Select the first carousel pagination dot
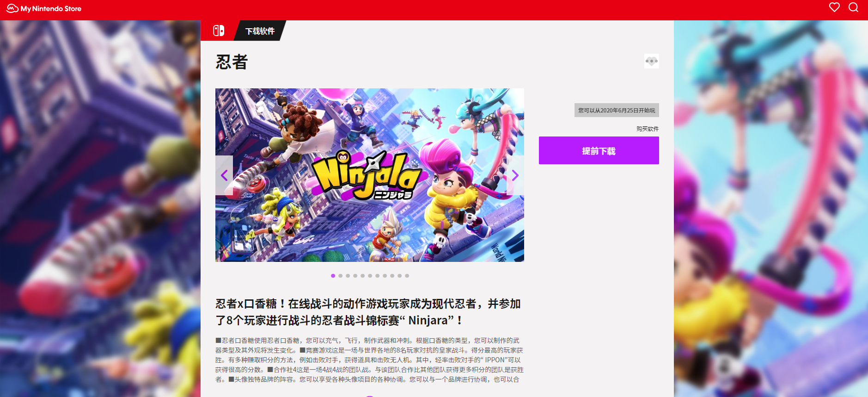Screen dimensions: 868x397 pos(333,276)
